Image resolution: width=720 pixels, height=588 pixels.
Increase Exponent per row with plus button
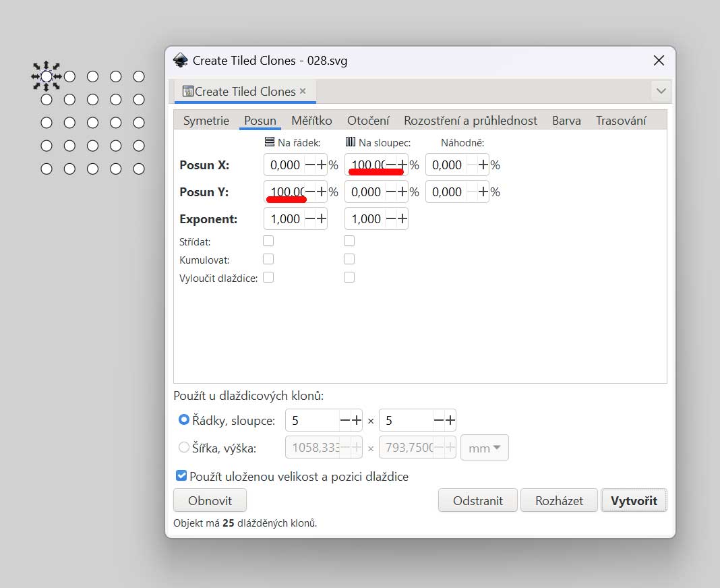point(321,219)
